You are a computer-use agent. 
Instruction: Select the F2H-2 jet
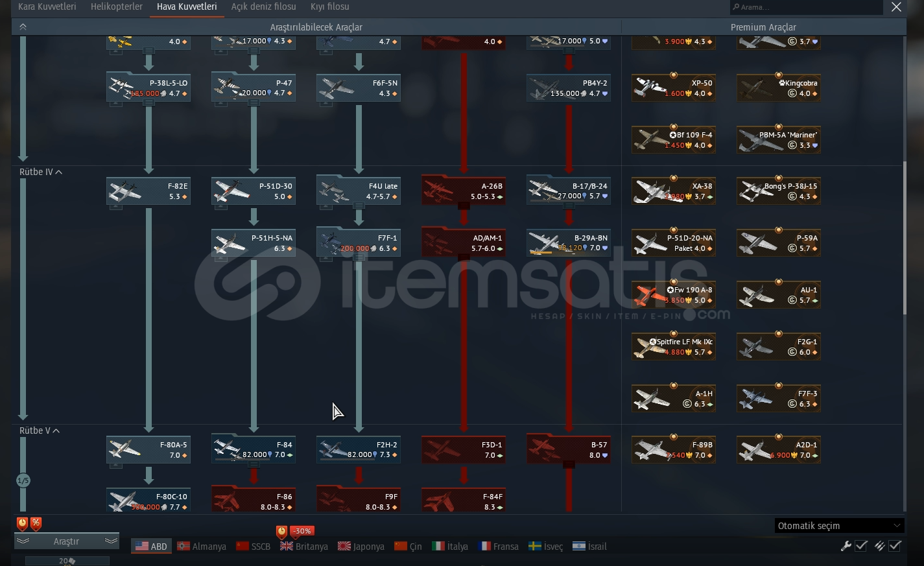click(x=359, y=450)
